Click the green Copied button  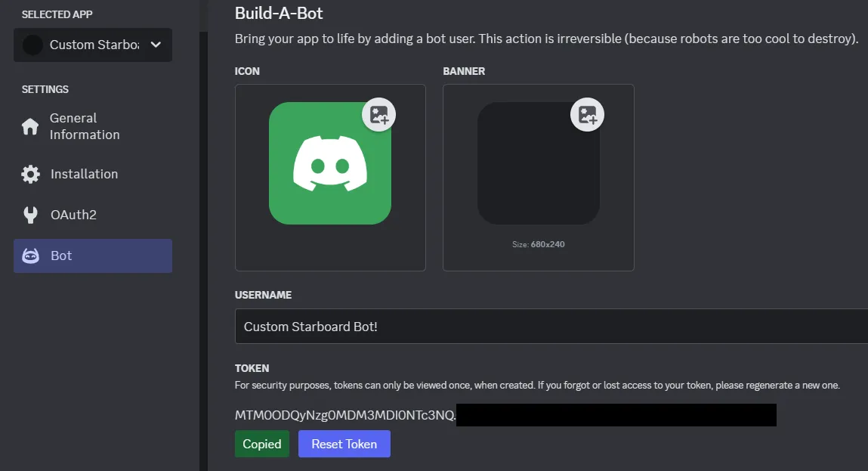262,444
